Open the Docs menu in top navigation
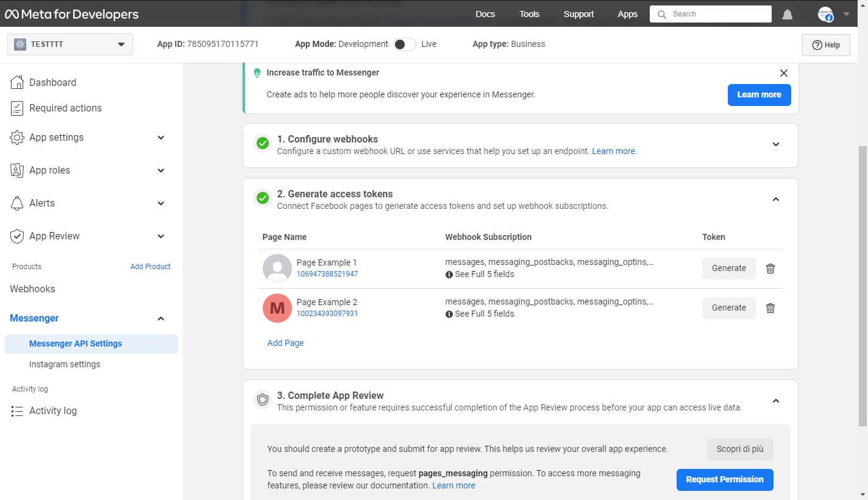 coord(485,14)
